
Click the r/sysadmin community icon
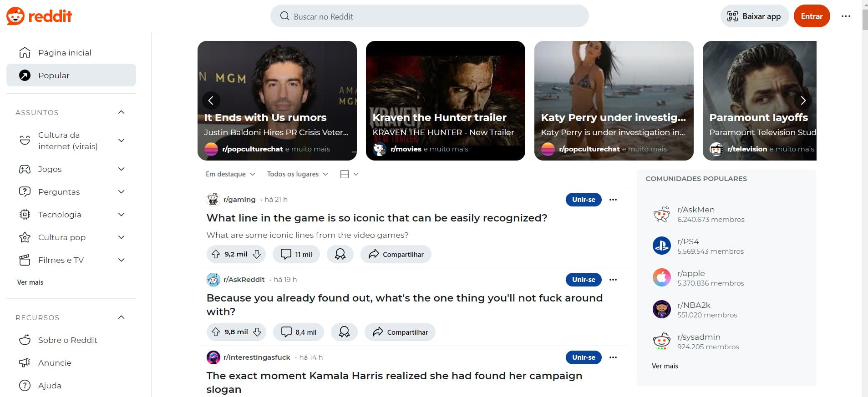click(x=661, y=341)
